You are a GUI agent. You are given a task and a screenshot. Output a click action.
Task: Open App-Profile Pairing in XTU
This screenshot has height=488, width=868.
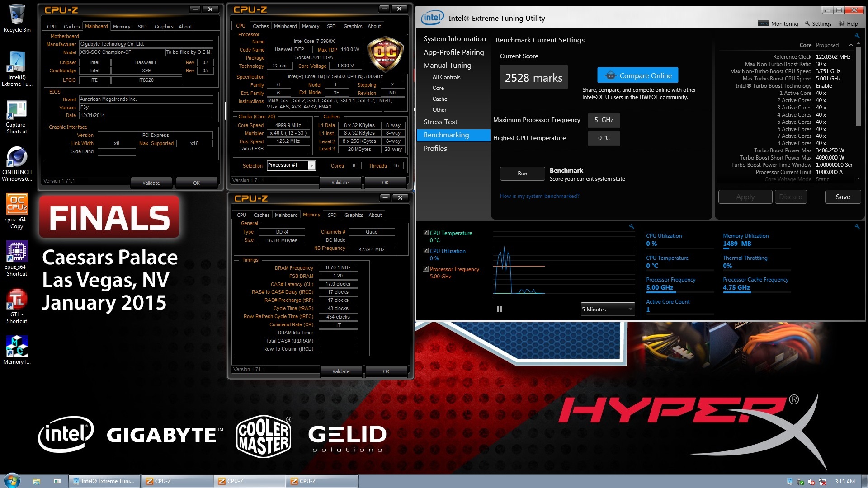tap(453, 52)
